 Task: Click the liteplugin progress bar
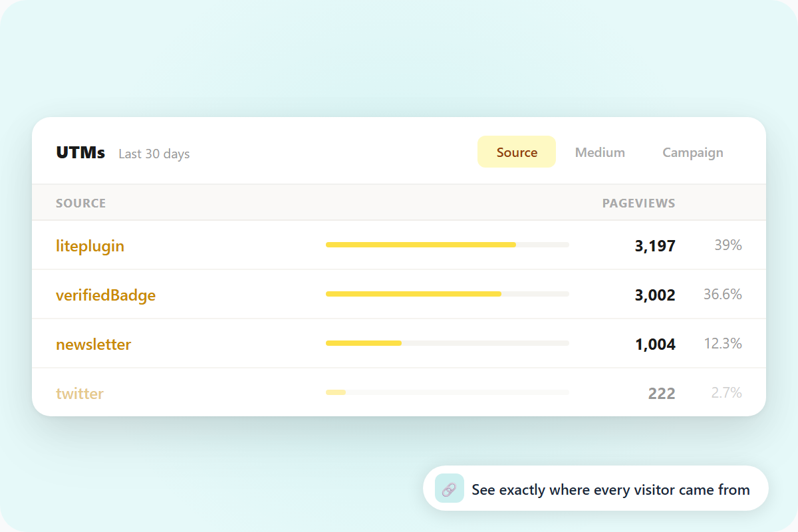[x=448, y=245]
